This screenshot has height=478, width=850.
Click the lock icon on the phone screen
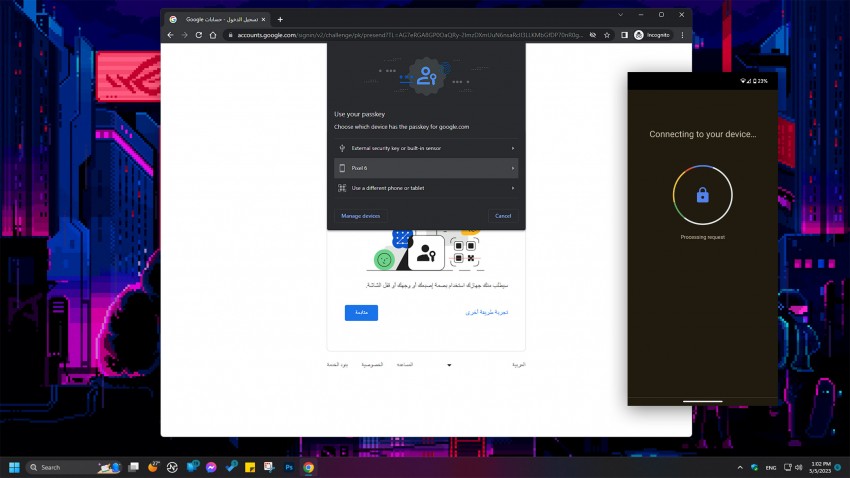click(703, 195)
